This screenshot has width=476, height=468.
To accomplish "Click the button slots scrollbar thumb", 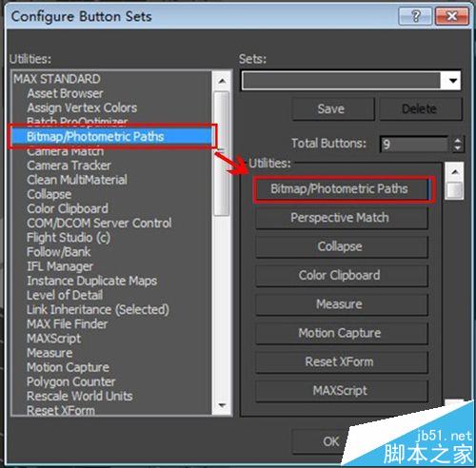I will click(x=455, y=190).
